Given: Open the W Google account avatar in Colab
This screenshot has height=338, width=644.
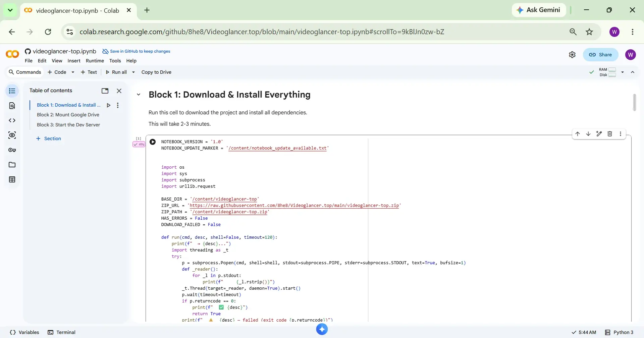Looking at the screenshot, I should (x=631, y=55).
